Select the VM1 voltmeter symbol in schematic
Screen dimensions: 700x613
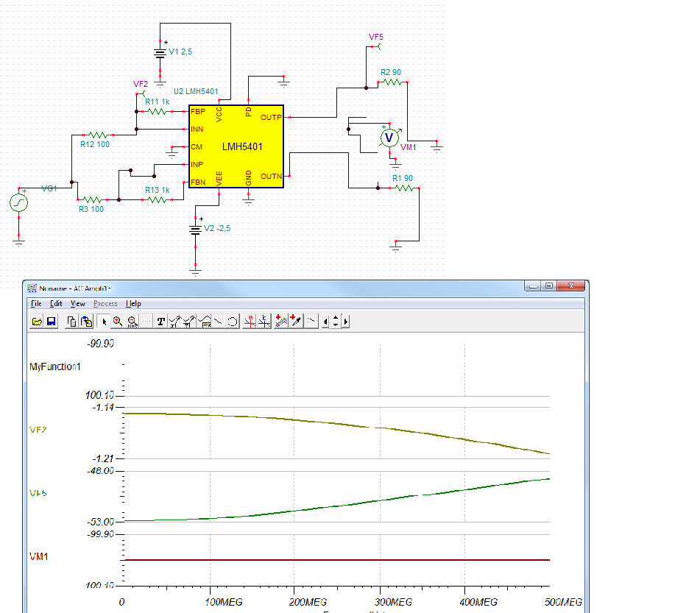(389, 138)
